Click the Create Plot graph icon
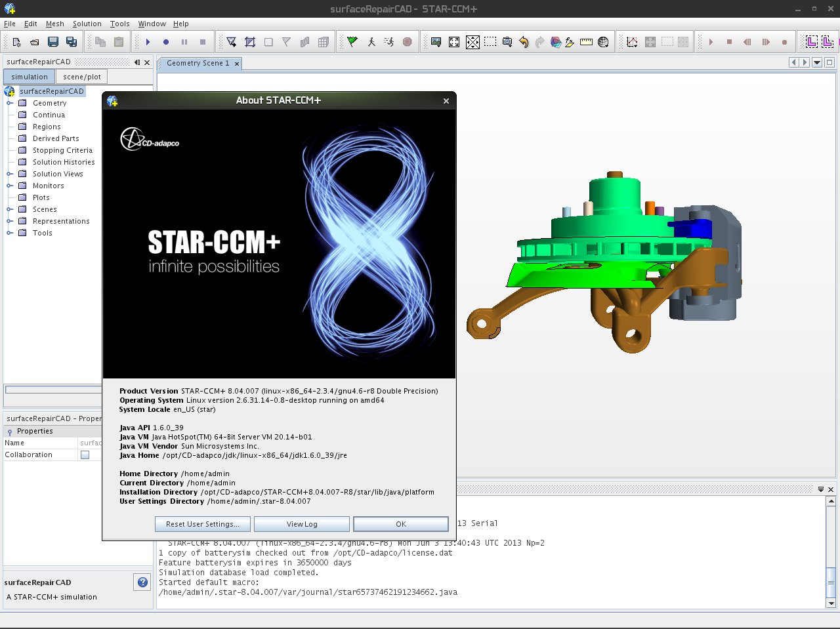840x629 pixels. coord(632,42)
